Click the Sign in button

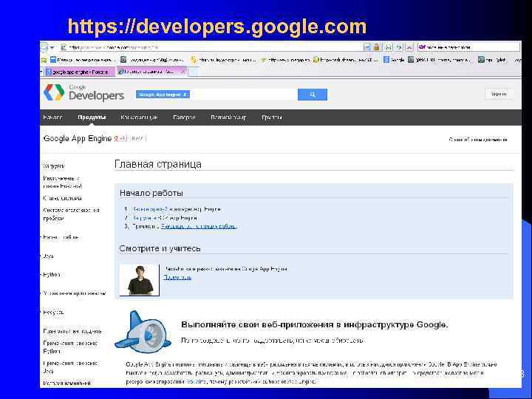click(499, 94)
